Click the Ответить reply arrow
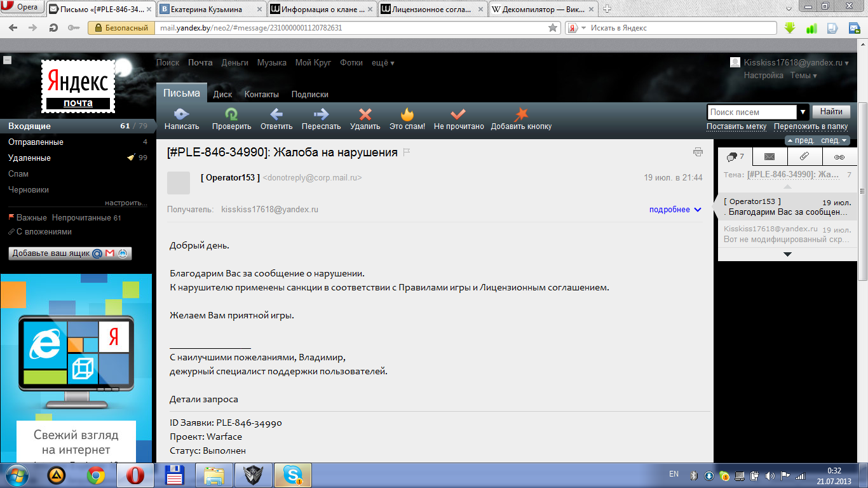 pyautogui.click(x=276, y=114)
